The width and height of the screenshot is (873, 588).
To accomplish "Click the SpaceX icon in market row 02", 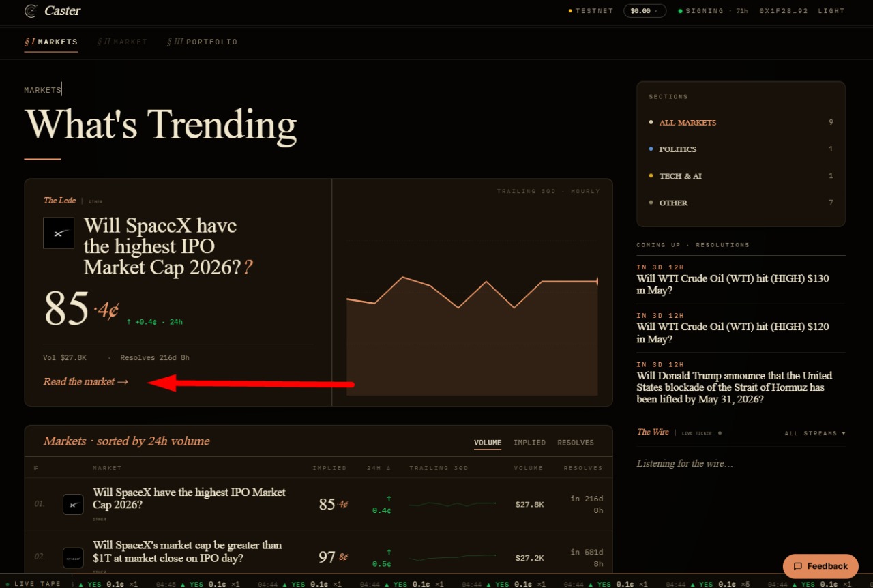I will pyautogui.click(x=73, y=557).
